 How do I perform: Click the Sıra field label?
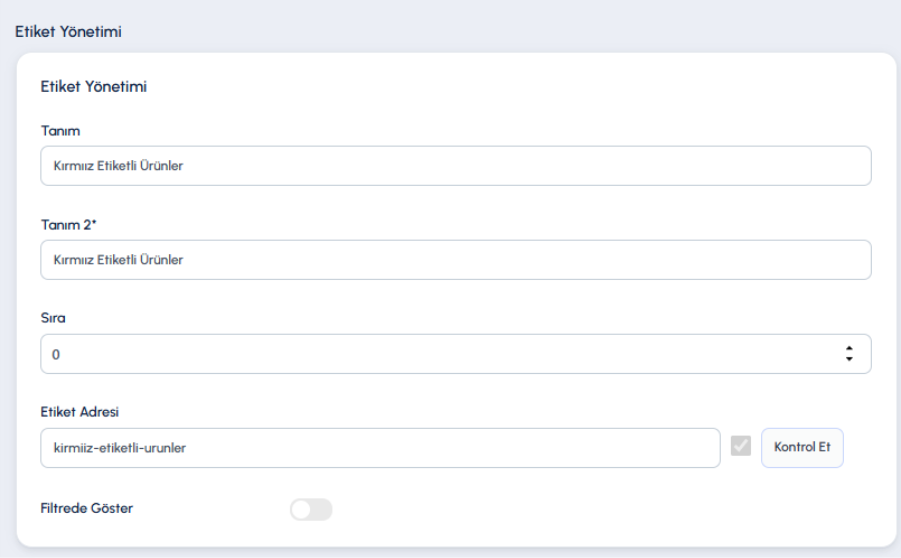point(53,318)
